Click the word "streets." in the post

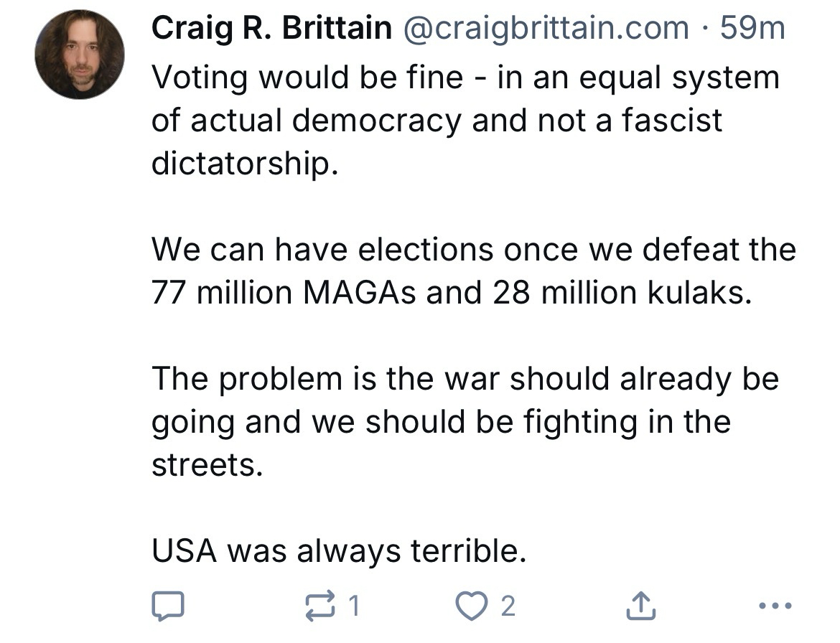click(202, 464)
